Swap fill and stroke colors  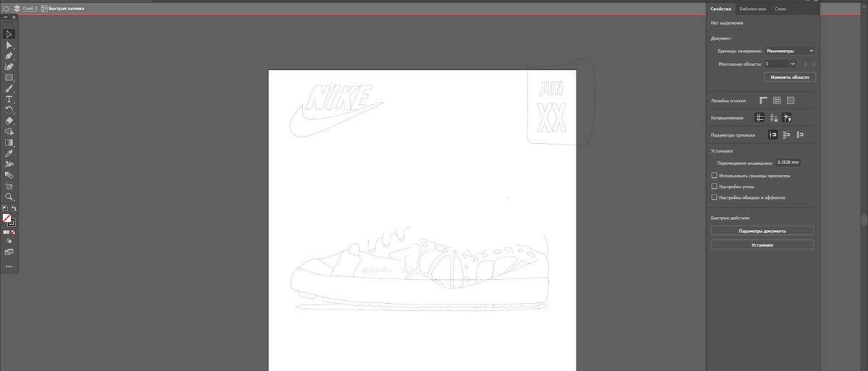(x=14, y=208)
